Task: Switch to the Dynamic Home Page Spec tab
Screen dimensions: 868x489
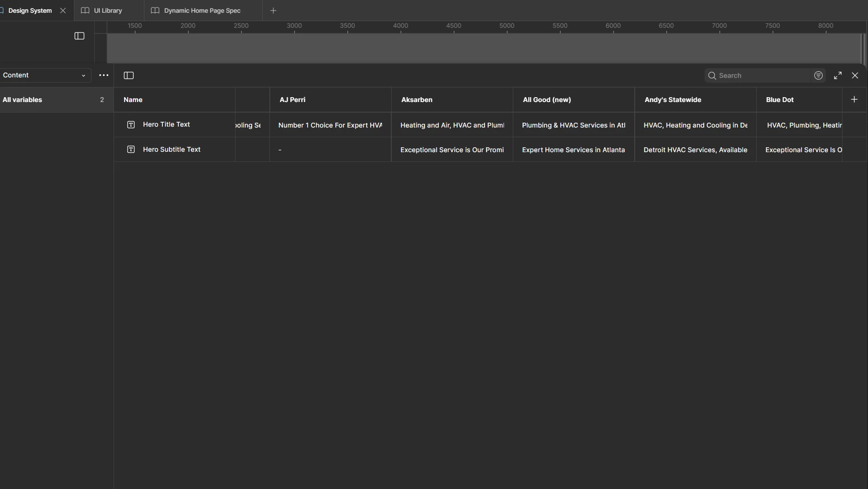Action: pos(202,11)
